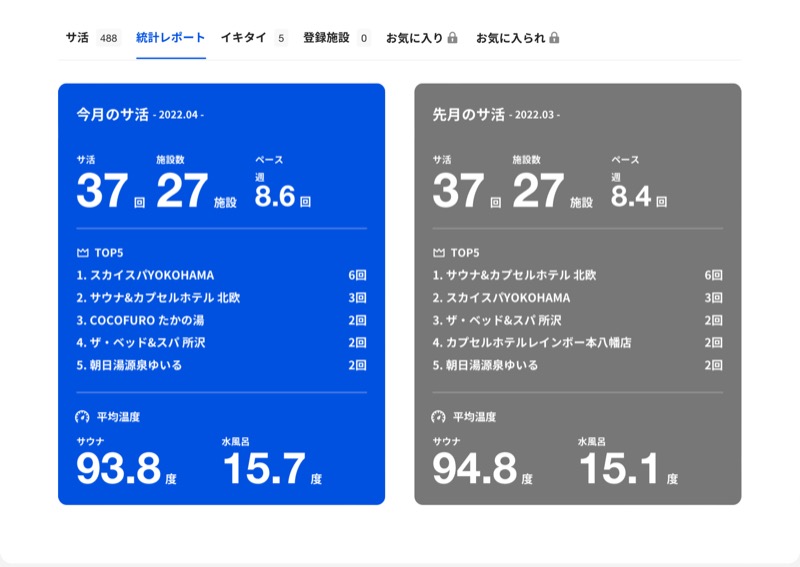Click the crown icon in 今月 TOP5
800x567 pixels.
(x=82, y=253)
